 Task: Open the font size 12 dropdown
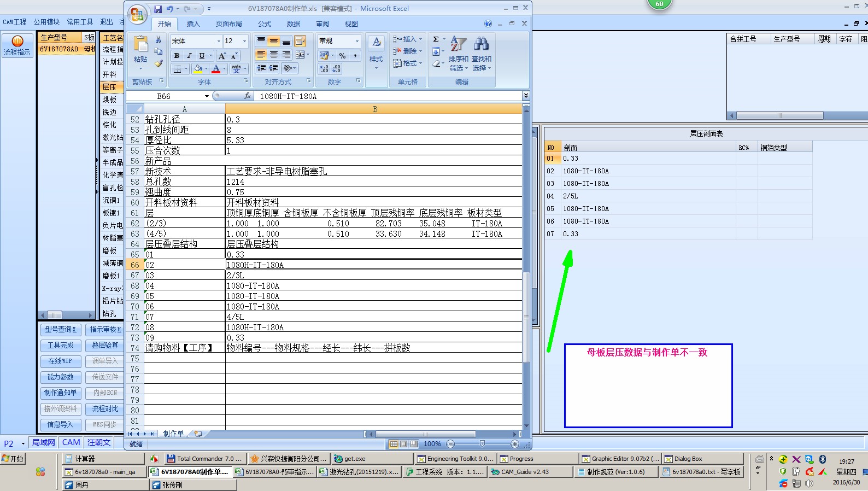(244, 41)
